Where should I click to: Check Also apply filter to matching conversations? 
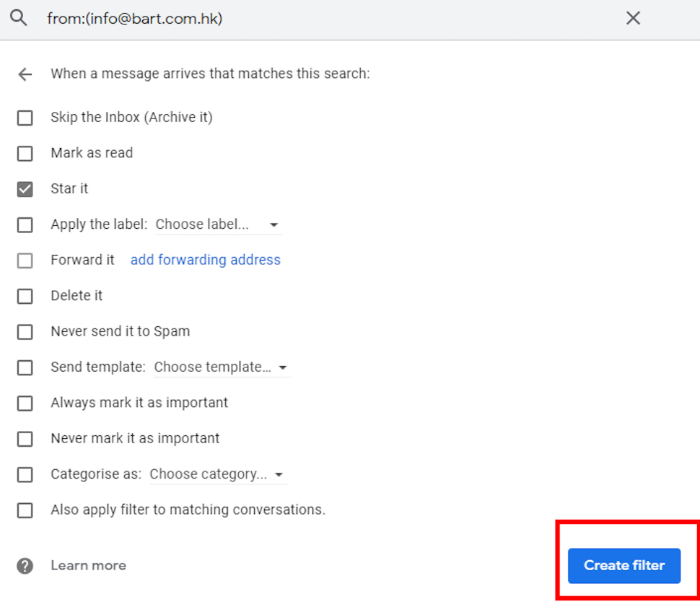click(x=25, y=510)
